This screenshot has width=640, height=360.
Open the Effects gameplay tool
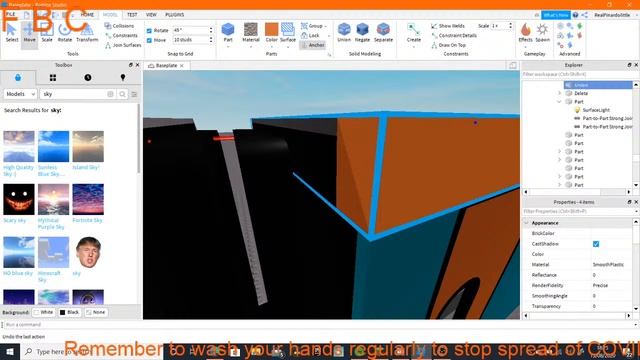525,33
